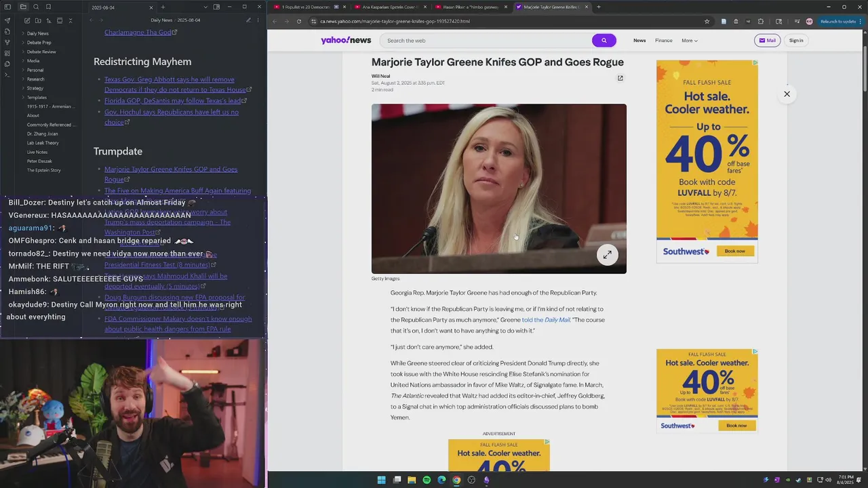Viewport: 868px width, 488px height.
Task: Open Yahoo News nav item
Action: (639, 41)
